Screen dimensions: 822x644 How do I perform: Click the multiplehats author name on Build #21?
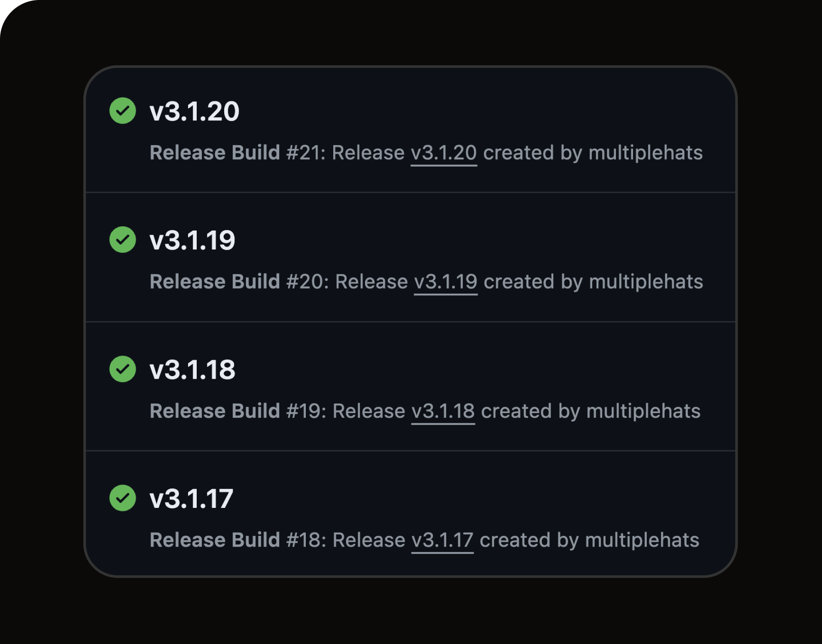645,153
